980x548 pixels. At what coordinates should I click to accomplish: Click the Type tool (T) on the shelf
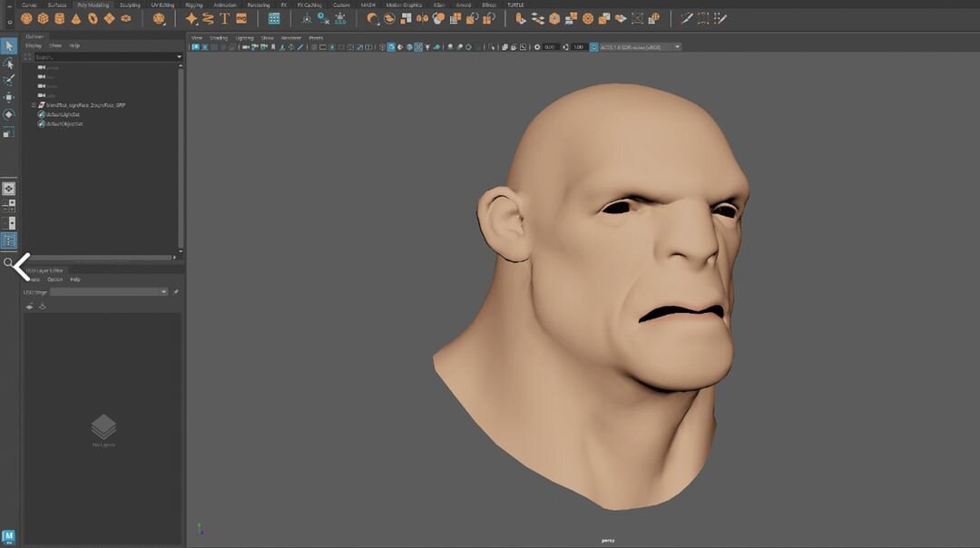point(224,18)
